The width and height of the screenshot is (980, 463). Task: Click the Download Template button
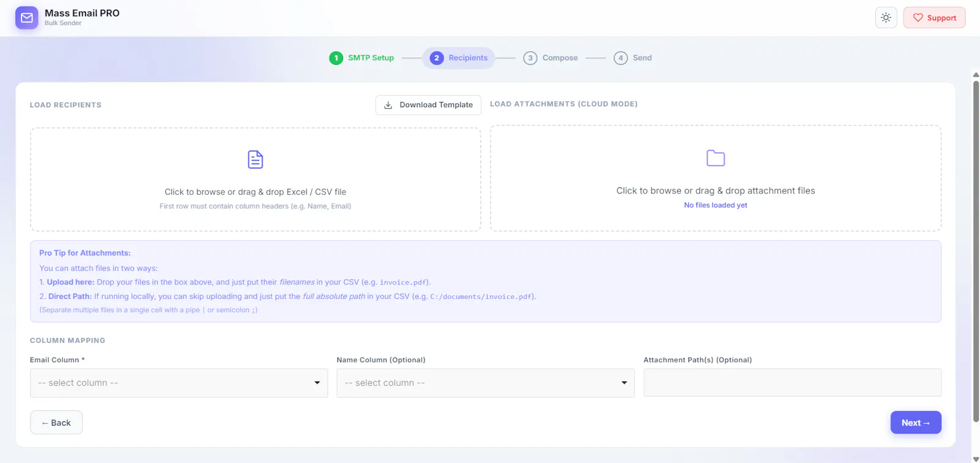click(x=428, y=105)
